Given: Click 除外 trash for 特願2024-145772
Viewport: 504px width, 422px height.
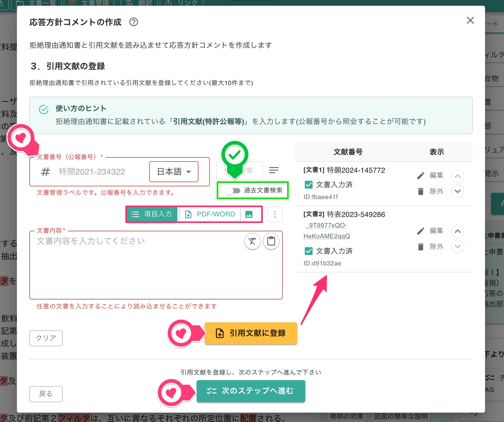Looking at the screenshot, I should tap(430, 191).
